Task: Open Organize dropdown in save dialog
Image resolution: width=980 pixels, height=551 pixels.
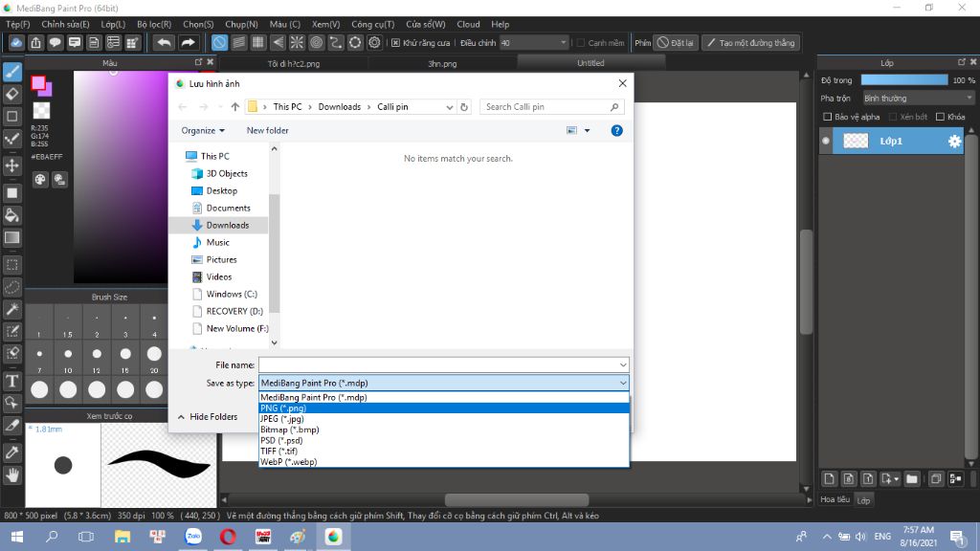Action: pyautogui.click(x=203, y=130)
